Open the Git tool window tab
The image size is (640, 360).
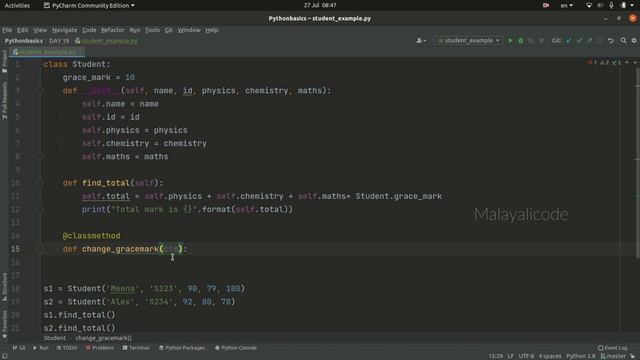pyautogui.click(x=19, y=348)
